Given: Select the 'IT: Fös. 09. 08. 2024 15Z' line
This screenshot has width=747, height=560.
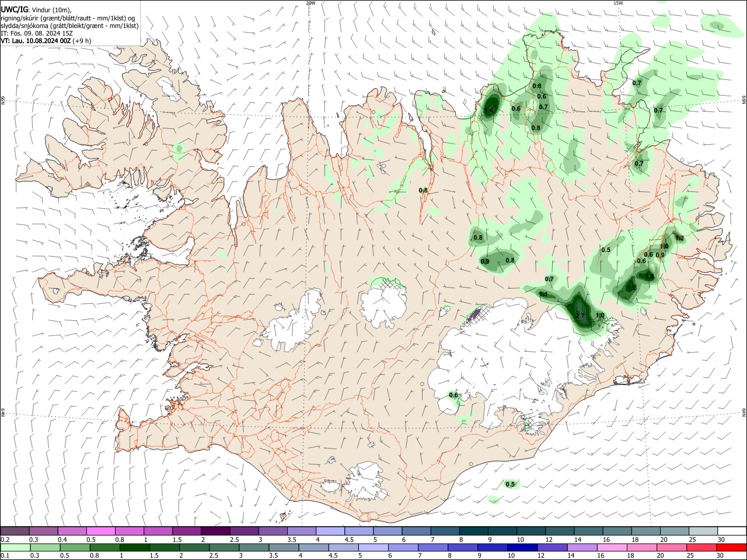Looking at the screenshot, I should (36, 33).
